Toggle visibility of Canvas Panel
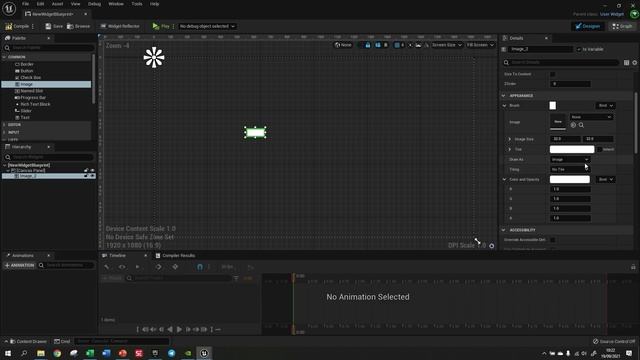Viewport: 640px width, 360px height. (x=92, y=170)
